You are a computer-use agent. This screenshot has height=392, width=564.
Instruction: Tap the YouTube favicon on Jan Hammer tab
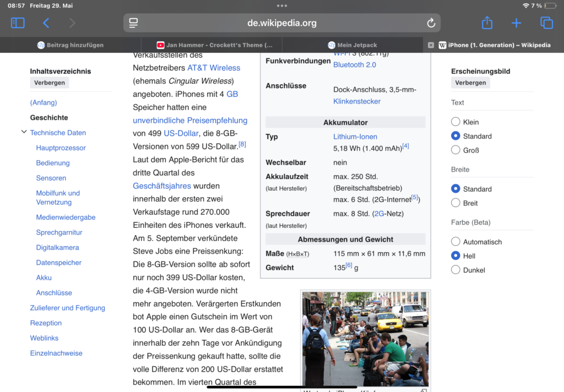pos(160,45)
